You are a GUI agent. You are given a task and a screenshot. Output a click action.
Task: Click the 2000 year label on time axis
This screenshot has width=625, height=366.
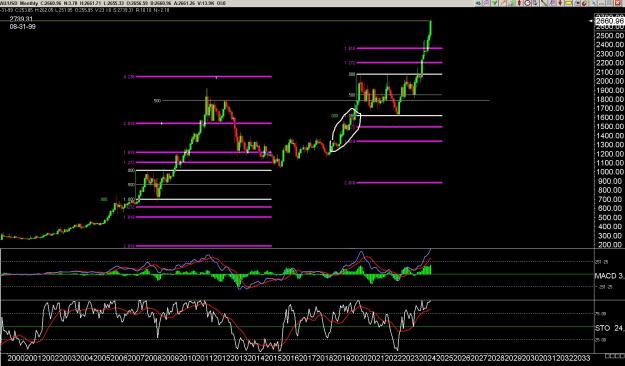click(x=16, y=358)
